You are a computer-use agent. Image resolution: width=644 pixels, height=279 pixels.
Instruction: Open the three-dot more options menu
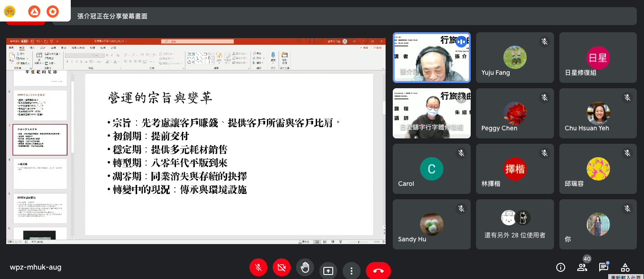click(x=352, y=270)
